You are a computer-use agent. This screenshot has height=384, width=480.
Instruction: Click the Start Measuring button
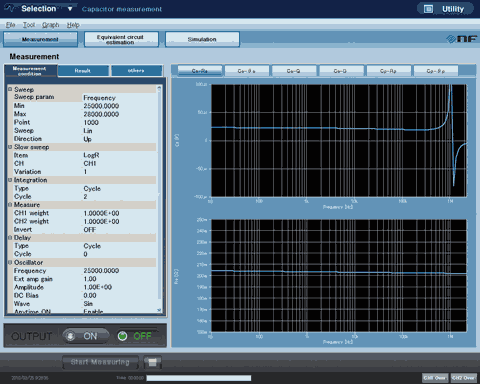[x=100, y=362]
